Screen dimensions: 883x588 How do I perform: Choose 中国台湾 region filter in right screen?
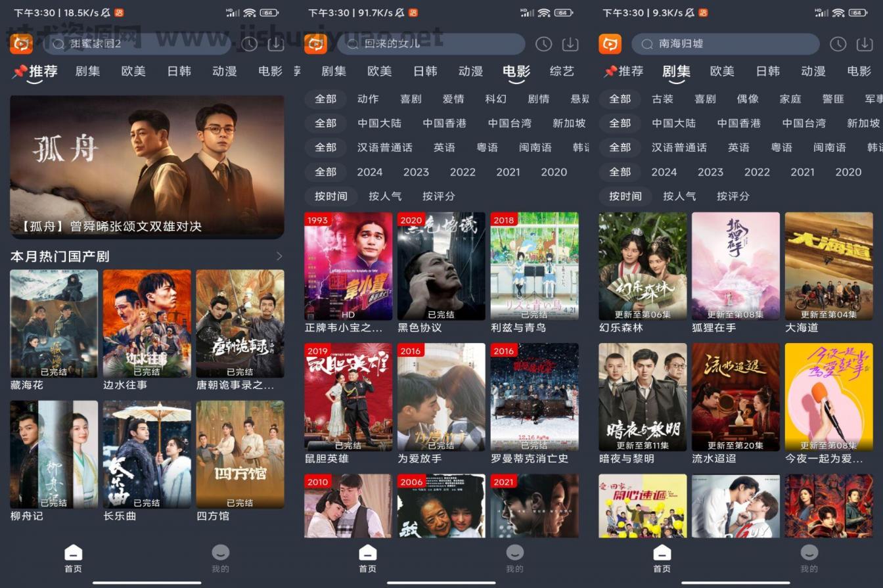pos(804,123)
